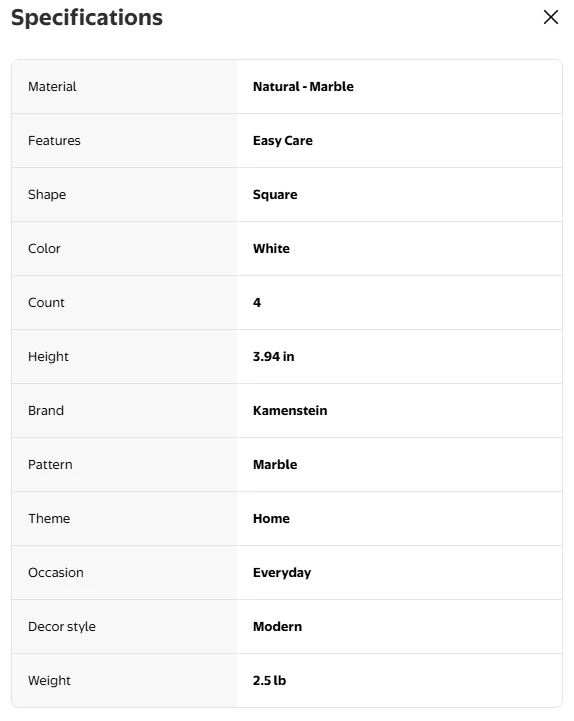This screenshot has width=574, height=721.
Task: Click the White color value
Action: coord(271,248)
